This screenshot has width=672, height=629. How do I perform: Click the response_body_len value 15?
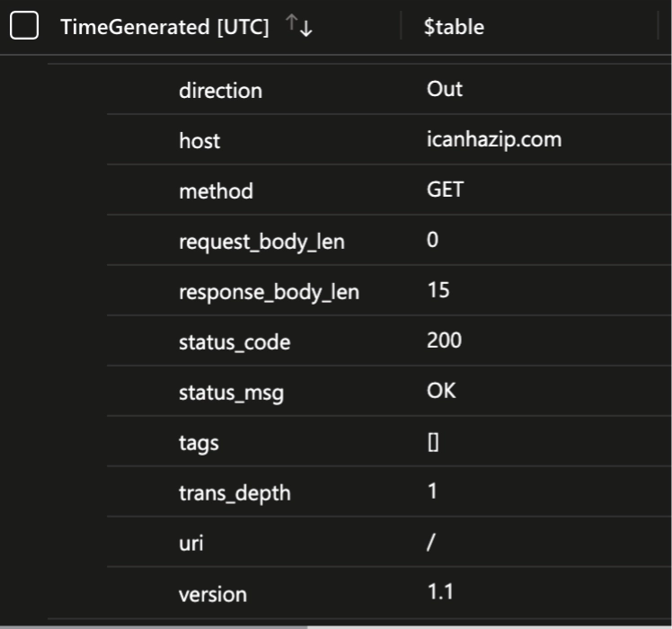(438, 290)
